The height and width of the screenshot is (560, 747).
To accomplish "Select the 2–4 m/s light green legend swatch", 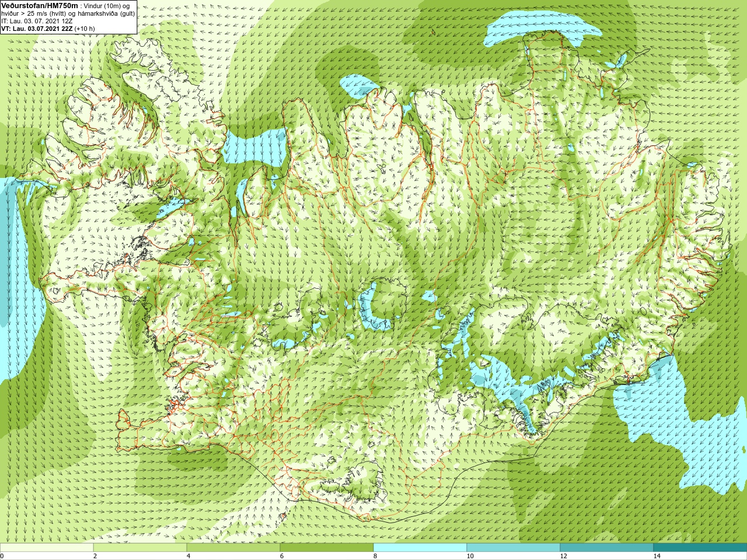I will point(140,548).
